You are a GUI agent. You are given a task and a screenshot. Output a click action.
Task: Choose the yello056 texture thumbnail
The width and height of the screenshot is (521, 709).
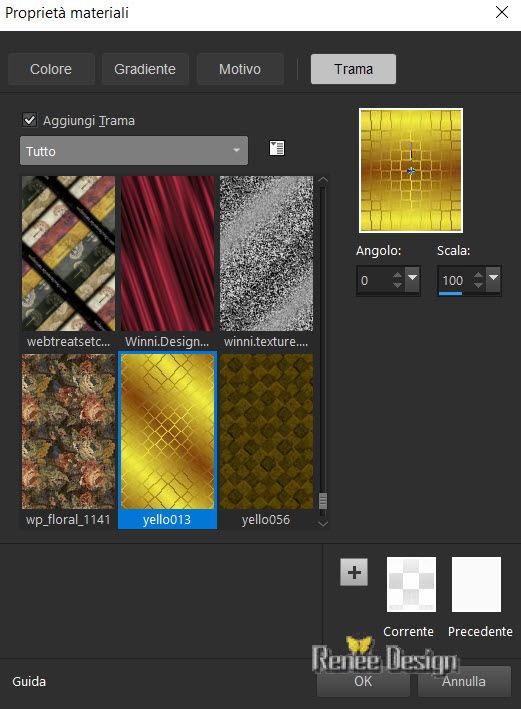click(266, 440)
